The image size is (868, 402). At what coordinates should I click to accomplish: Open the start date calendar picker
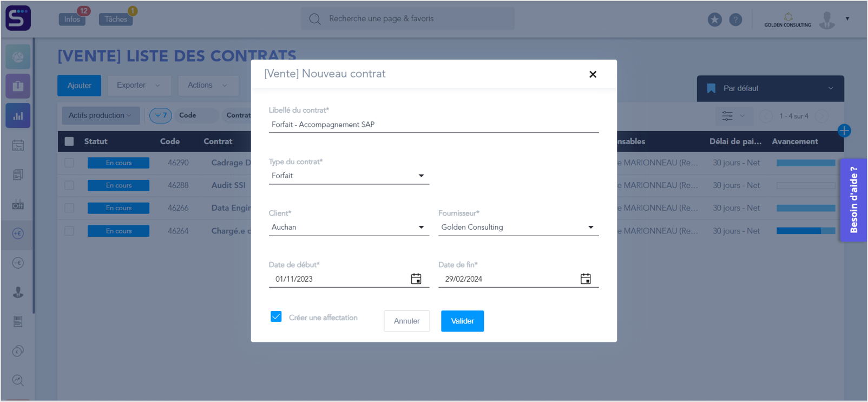coord(416,279)
